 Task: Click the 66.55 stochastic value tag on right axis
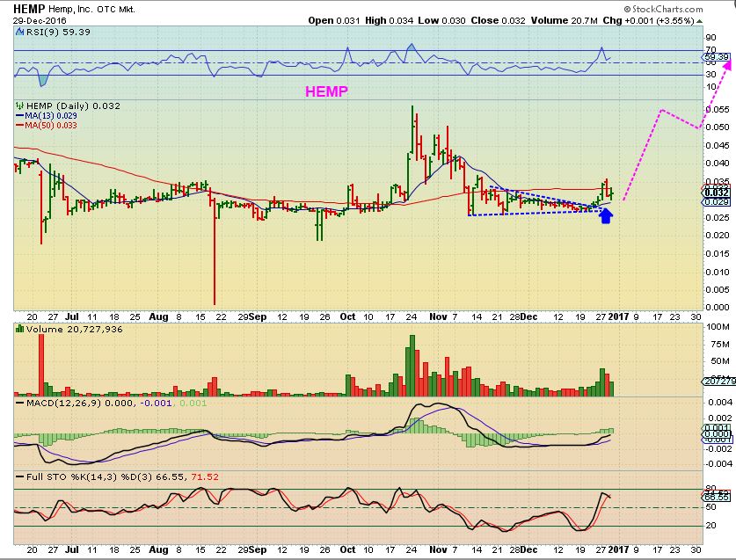[x=717, y=497]
